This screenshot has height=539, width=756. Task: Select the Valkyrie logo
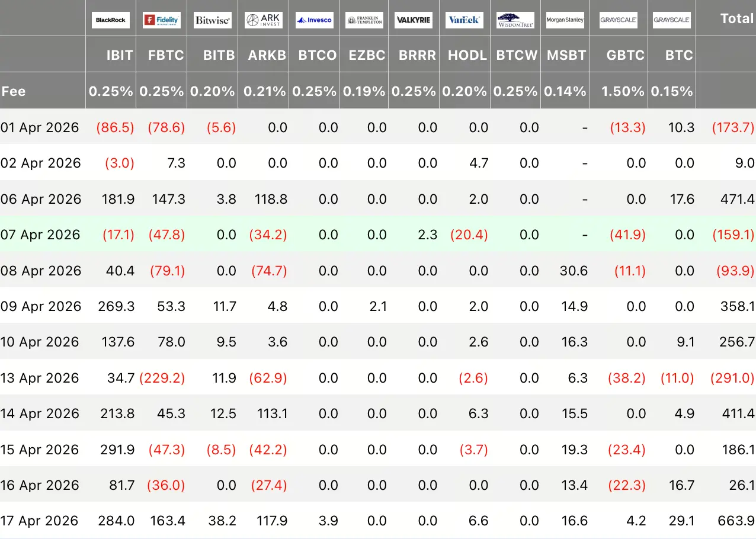414,20
